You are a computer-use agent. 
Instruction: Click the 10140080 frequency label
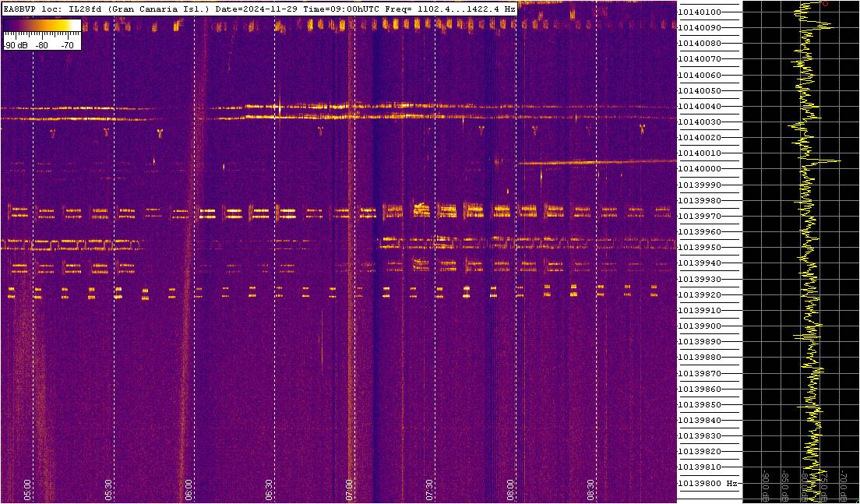tap(700, 44)
